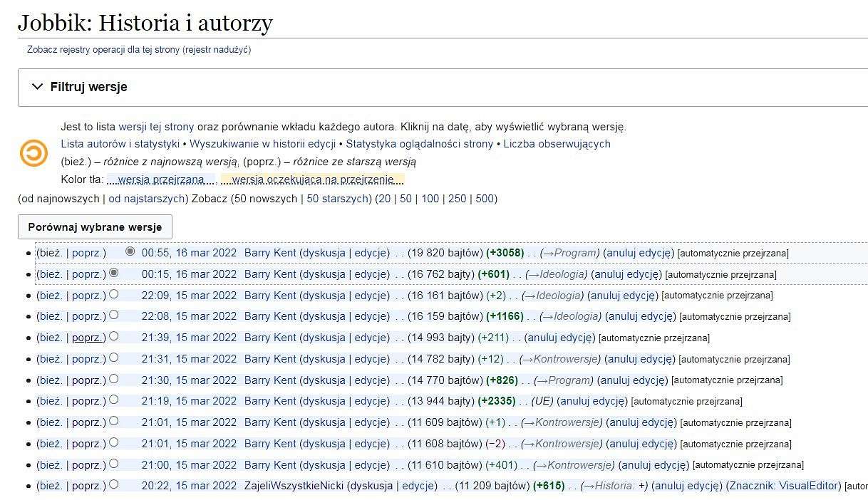Click anuluj edycję for the +2335 UE revision
This screenshot has width=868, height=500.
592,402
